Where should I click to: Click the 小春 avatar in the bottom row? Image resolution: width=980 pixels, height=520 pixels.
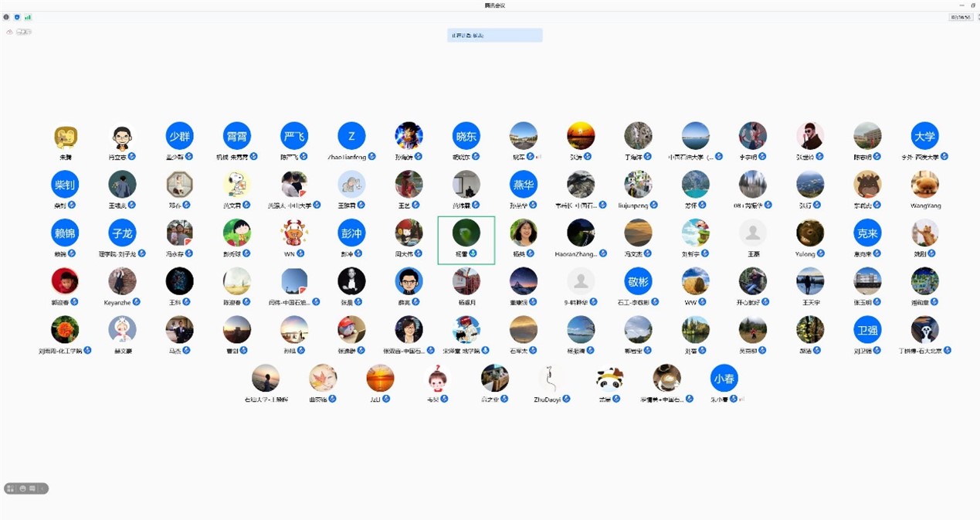pos(724,379)
